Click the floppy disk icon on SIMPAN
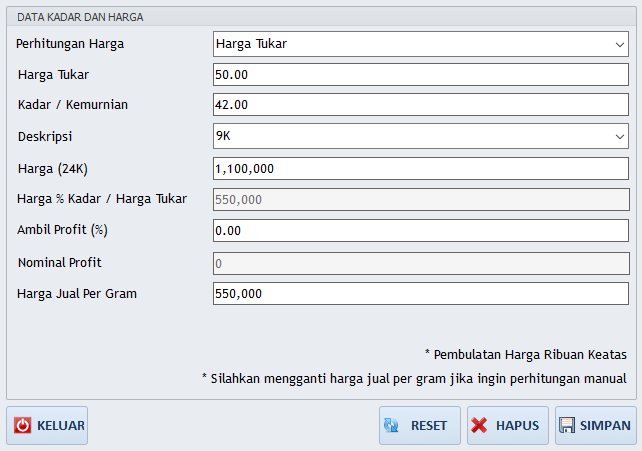The height and width of the screenshot is (451, 642). 567,425
